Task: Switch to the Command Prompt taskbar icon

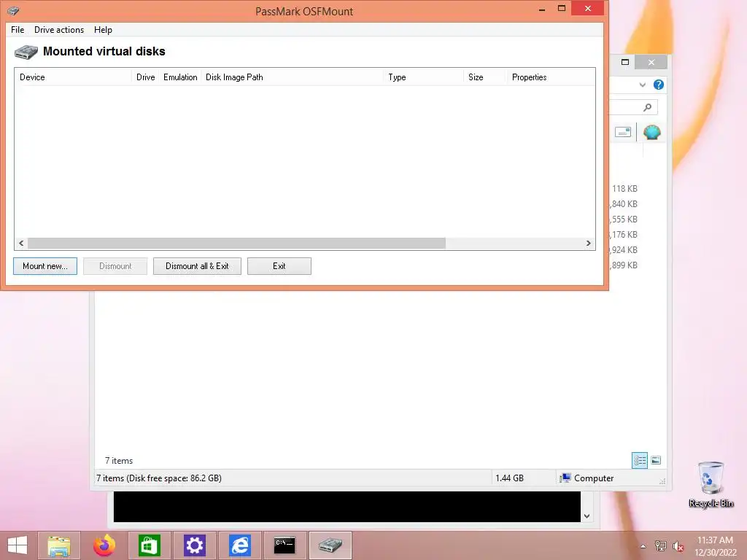Action: (x=285, y=545)
